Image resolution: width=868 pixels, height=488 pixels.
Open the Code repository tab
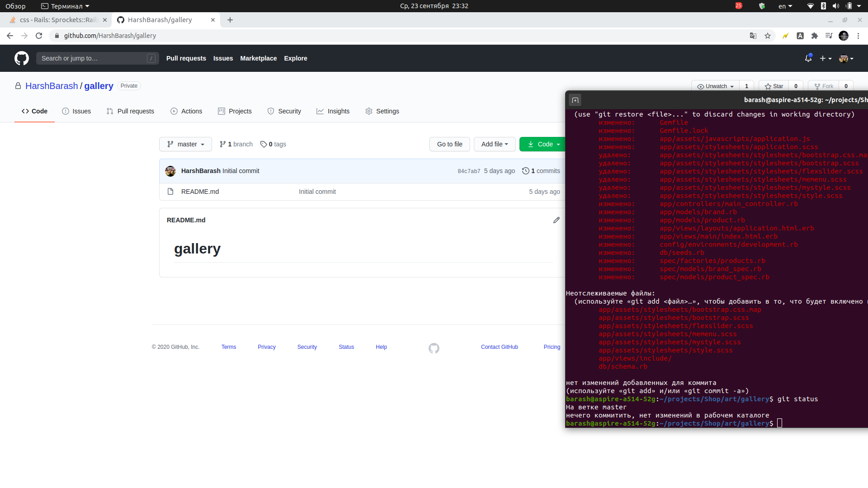coord(34,111)
